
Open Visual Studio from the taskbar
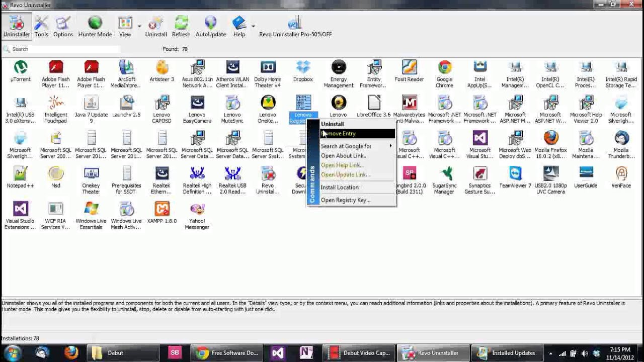pos(277,352)
